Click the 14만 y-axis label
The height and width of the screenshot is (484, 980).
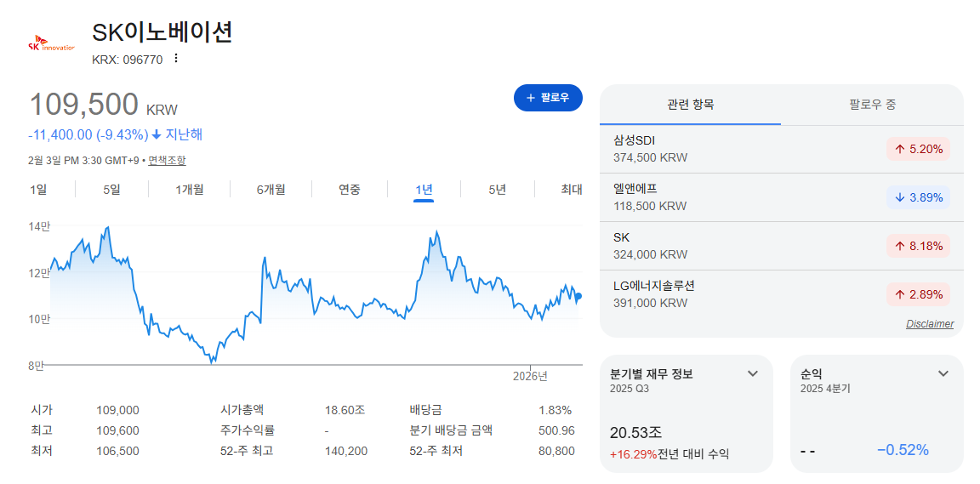pos(39,227)
